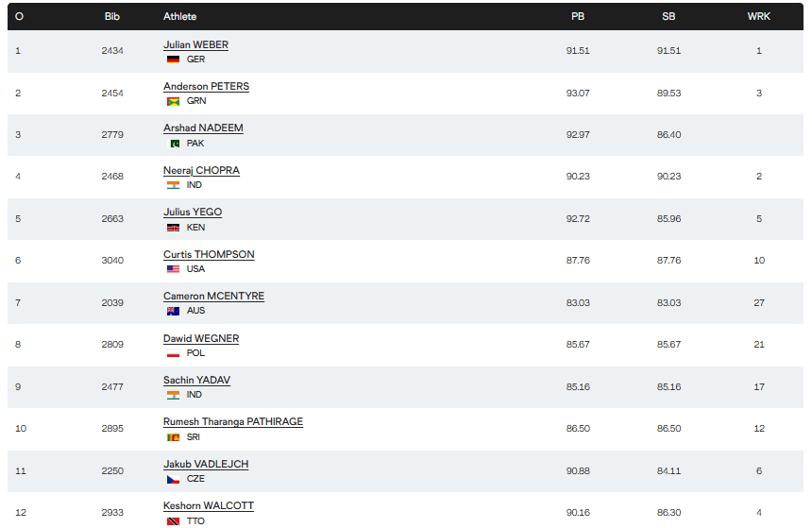This screenshot has height=528, width=812.
Task: Open Rumesh Tharanga PATHIRAGE profile
Action: pyautogui.click(x=233, y=421)
